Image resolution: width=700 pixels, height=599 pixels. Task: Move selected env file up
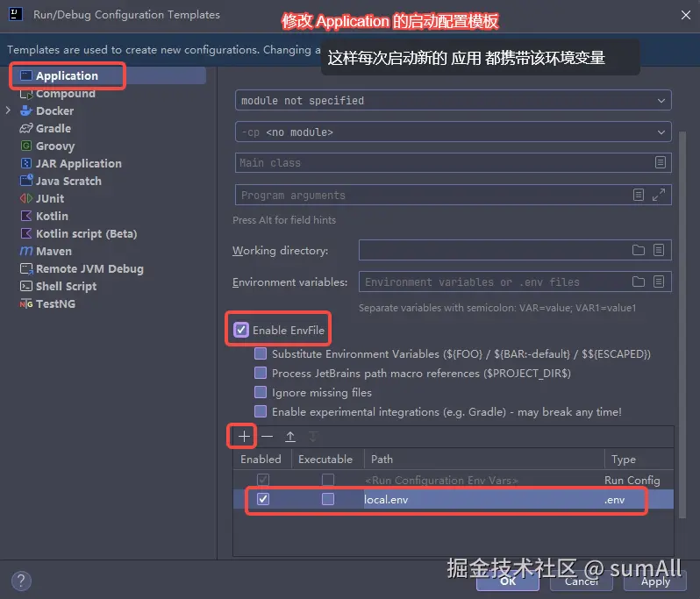coord(290,437)
